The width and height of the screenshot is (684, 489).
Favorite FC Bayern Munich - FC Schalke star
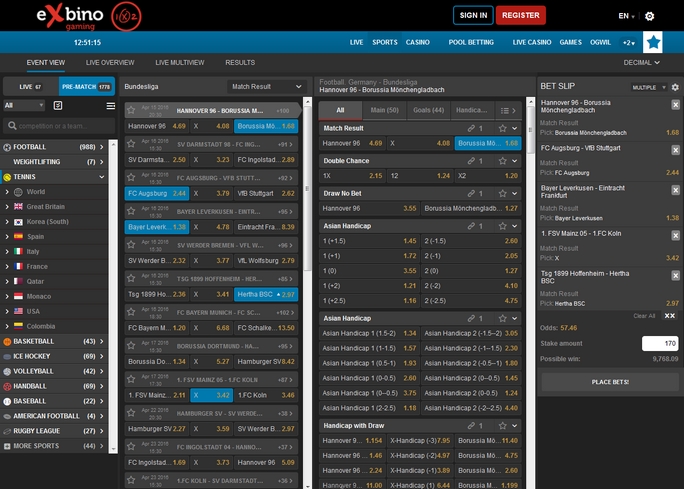[x=131, y=312]
